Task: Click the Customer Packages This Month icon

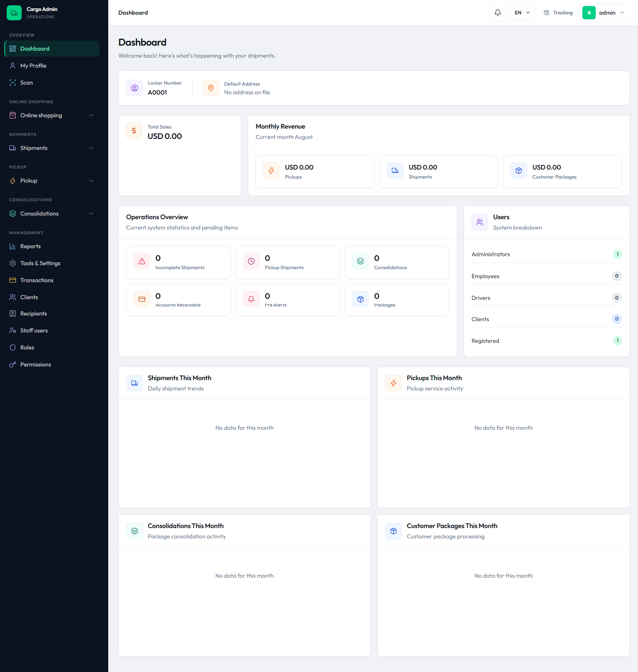Action: click(x=393, y=531)
